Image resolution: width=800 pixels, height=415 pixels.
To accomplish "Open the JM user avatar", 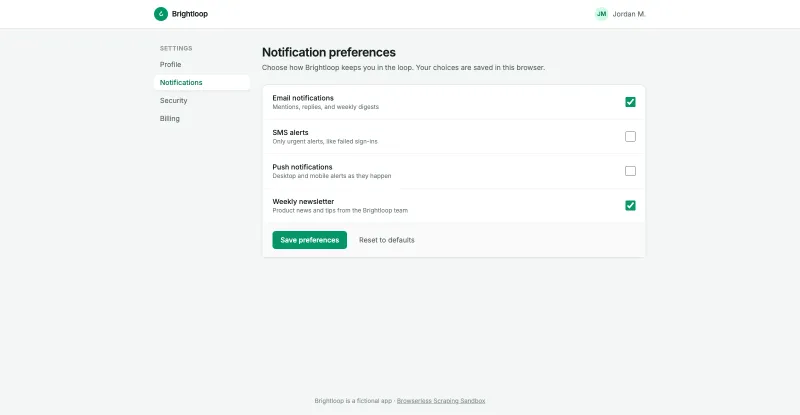I will [602, 14].
